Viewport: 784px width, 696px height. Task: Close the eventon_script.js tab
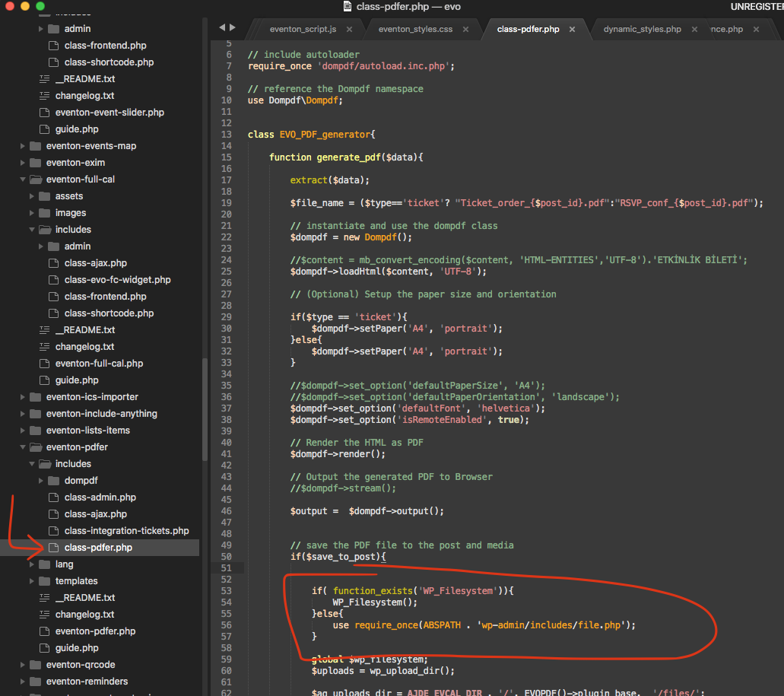(349, 30)
